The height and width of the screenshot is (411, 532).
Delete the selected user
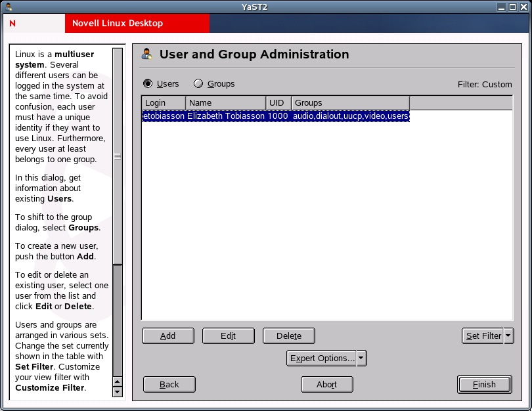[x=289, y=335]
